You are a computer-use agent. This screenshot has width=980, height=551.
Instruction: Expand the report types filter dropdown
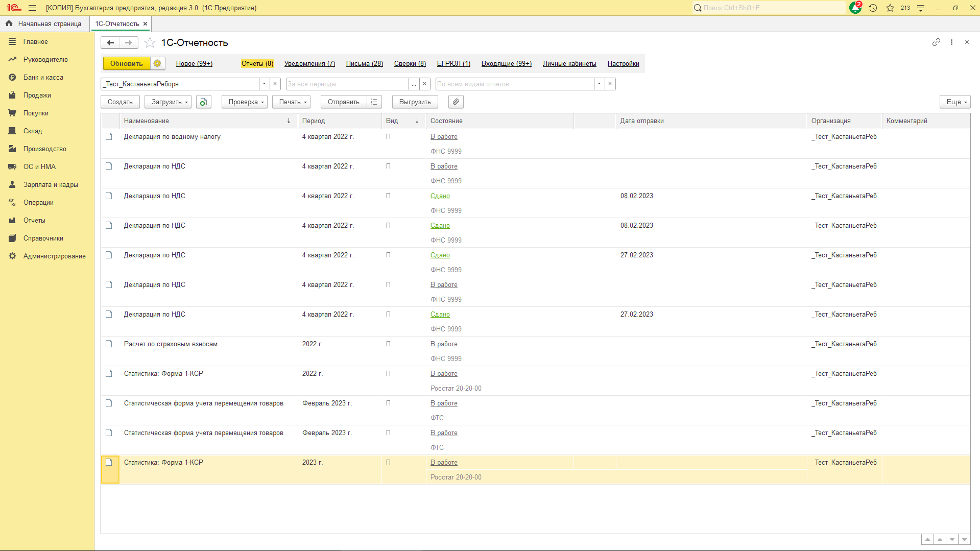599,84
